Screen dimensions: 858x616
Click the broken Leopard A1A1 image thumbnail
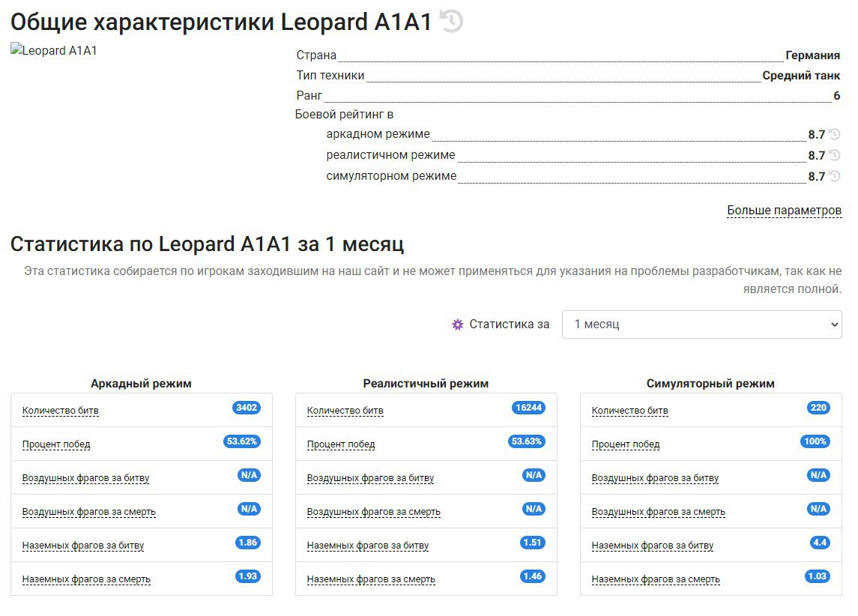54,51
